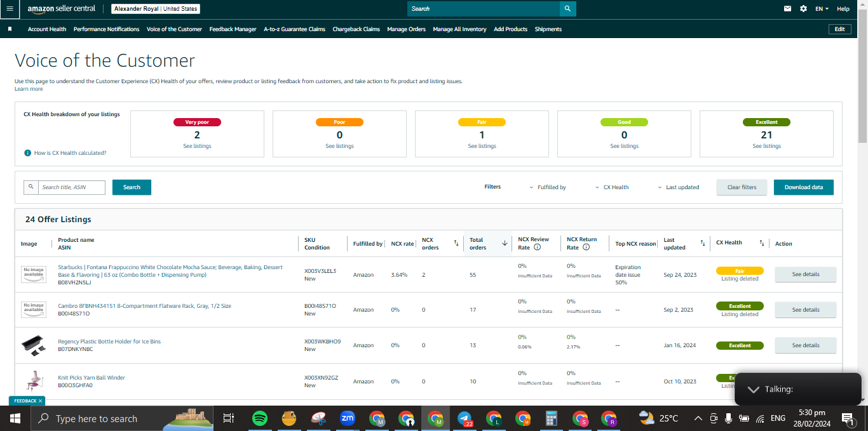Click the Edit button in the navigation bar
The width and height of the screenshot is (868, 431).
[839, 29]
